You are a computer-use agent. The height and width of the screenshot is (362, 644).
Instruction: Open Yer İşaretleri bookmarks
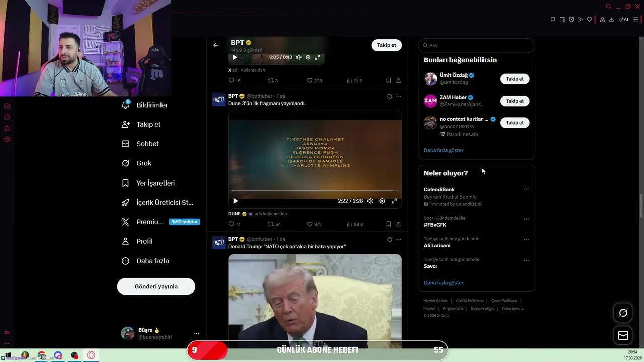(x=148, y=183)
